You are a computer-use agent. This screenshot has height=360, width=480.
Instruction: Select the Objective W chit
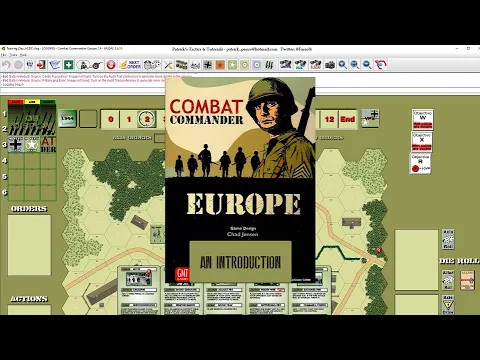[x=422, y=119]
